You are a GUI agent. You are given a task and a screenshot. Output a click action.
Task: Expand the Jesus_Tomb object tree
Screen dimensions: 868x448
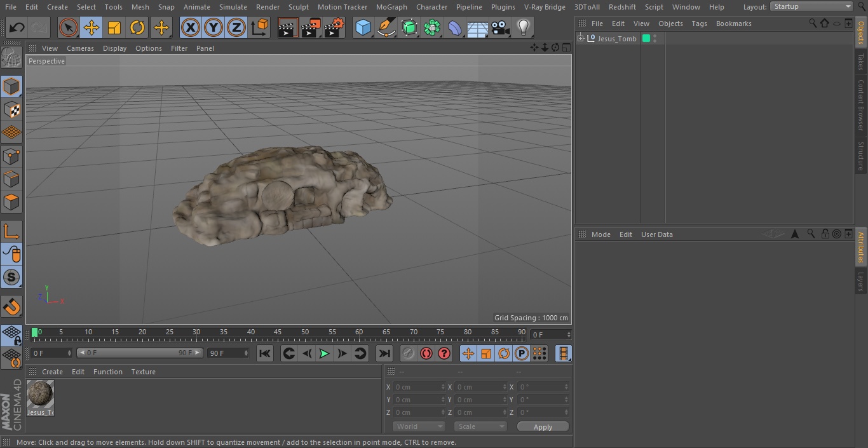[x=580, y=39]
